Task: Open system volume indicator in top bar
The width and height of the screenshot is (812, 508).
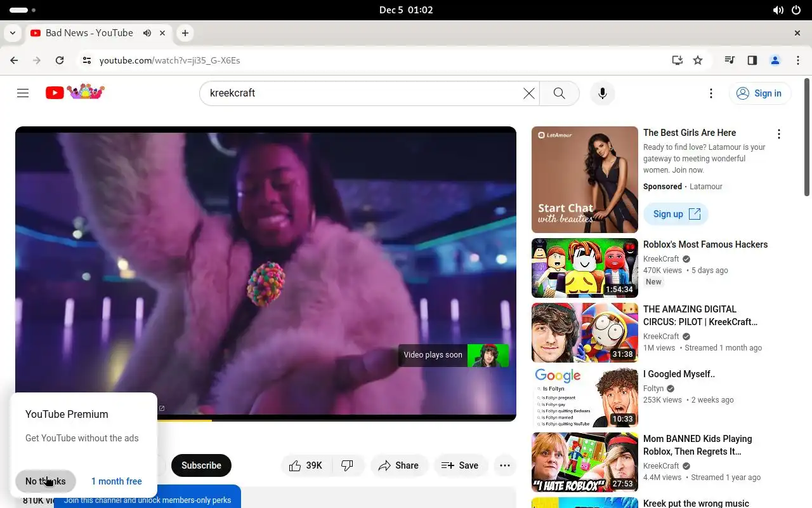Action: coord(778,10)
